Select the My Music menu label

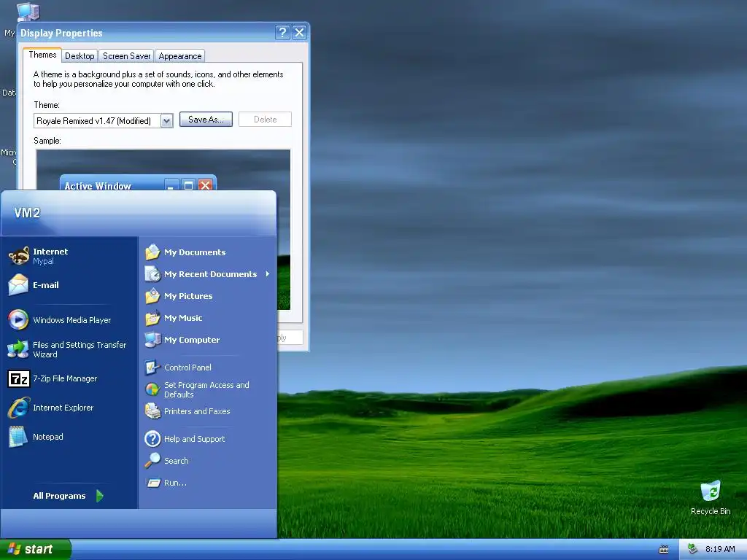pos(183,318)
